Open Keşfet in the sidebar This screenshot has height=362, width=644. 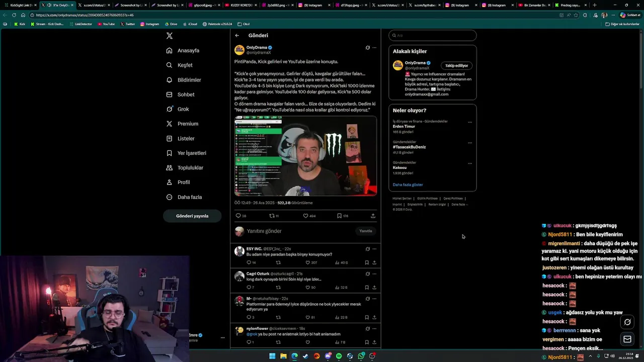pos(179,65)
